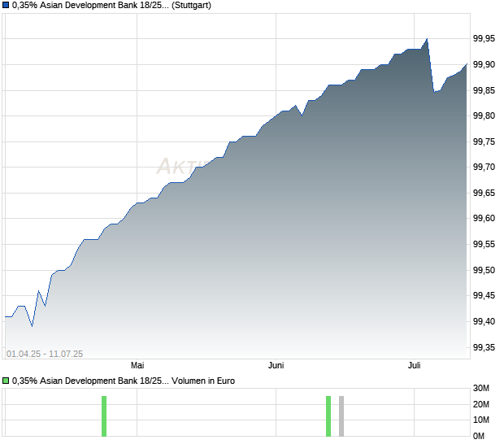
Task: Click the Volumen in Euro legend label
Action: click(x=203, y=381)
